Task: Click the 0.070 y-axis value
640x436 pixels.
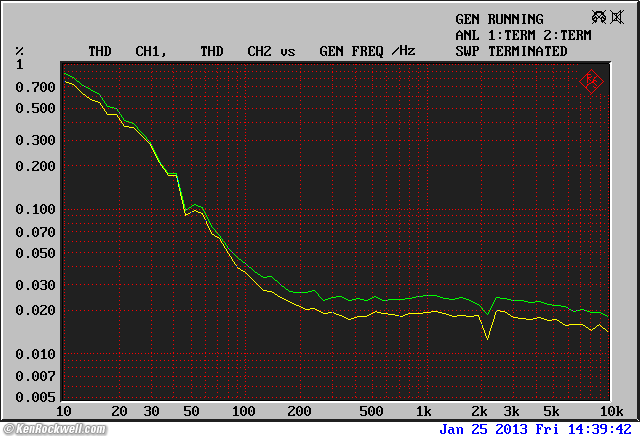Action: [35, 232]
